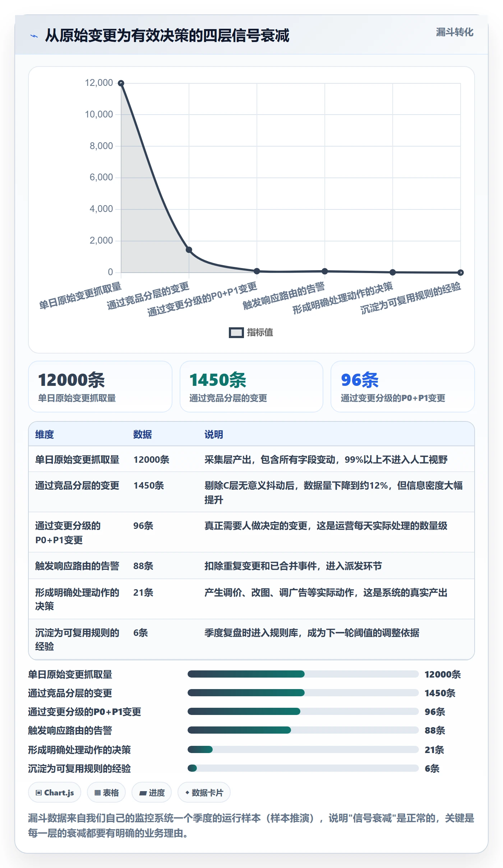The image size is (503, 868).
Task: Select the chart point for 通过竞品分层的变更
Action: [189, 250]
